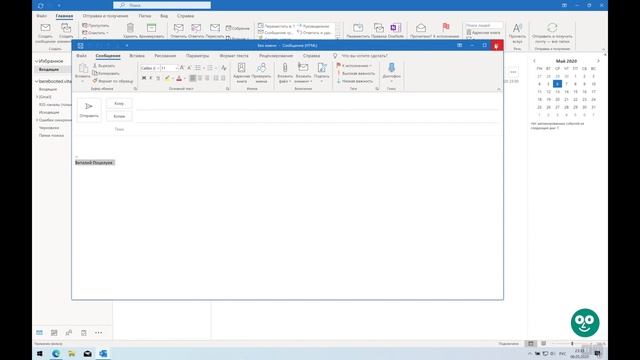Collapse the Избранное favorites section
The image size is (640, 360).
pyautogui.click(x=37, y=61)
